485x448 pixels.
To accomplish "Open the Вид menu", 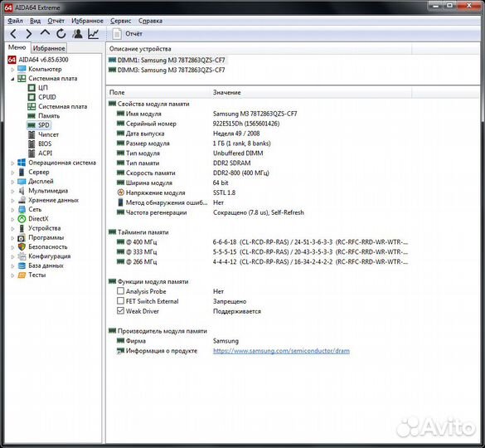I will click(36, 21).
